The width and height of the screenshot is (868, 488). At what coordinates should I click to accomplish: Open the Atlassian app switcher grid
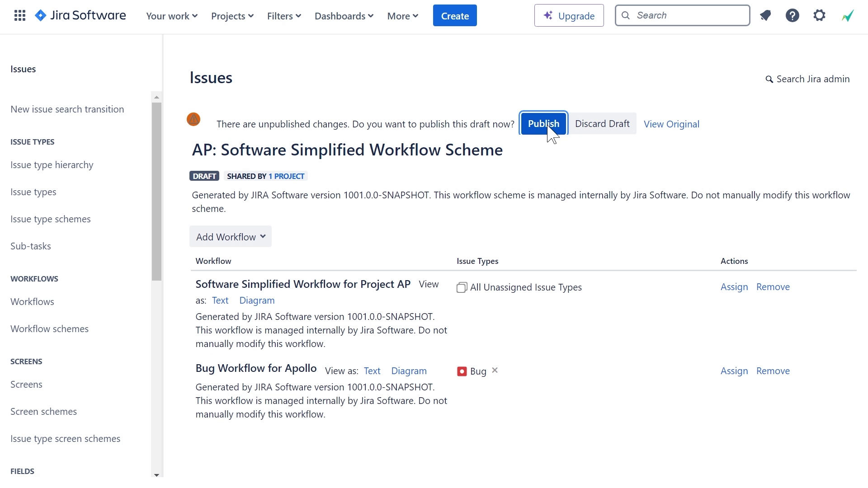point(19,15)
